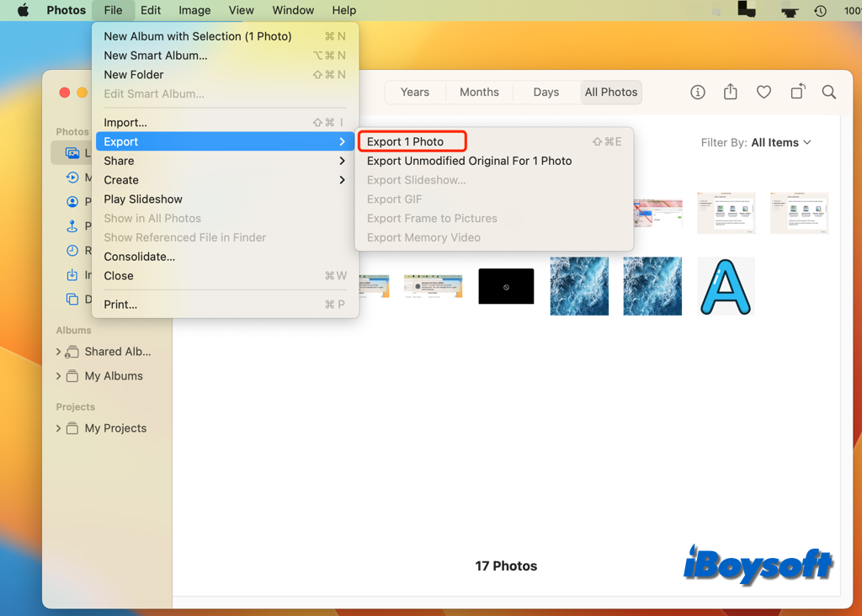Open the Filter By All Items dropdown
862x616 pixels.
(756, 142)
